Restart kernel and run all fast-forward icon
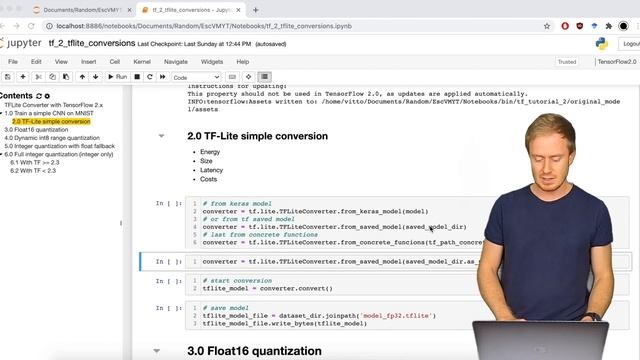 (x=162, y=77)
